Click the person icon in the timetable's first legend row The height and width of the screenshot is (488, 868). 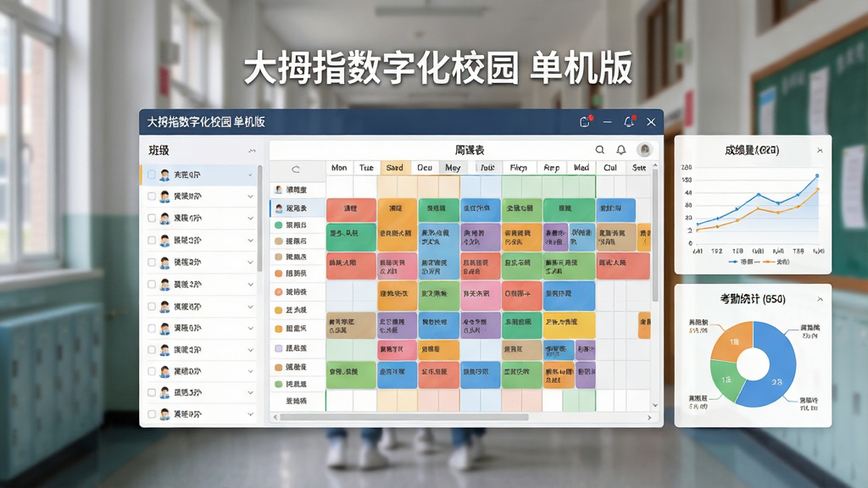[x=278, y=190]
